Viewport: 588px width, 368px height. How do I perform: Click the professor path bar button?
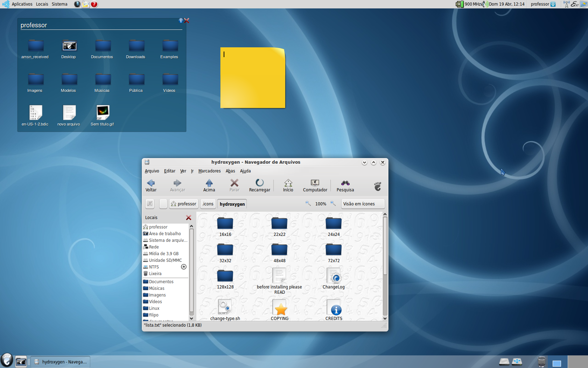(184, 204)
